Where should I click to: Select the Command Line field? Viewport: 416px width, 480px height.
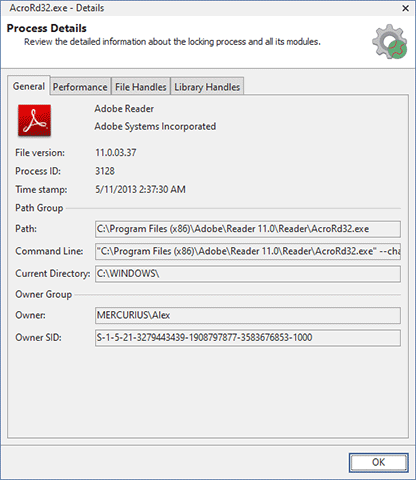pyautogui.click(x=248, y=251)
